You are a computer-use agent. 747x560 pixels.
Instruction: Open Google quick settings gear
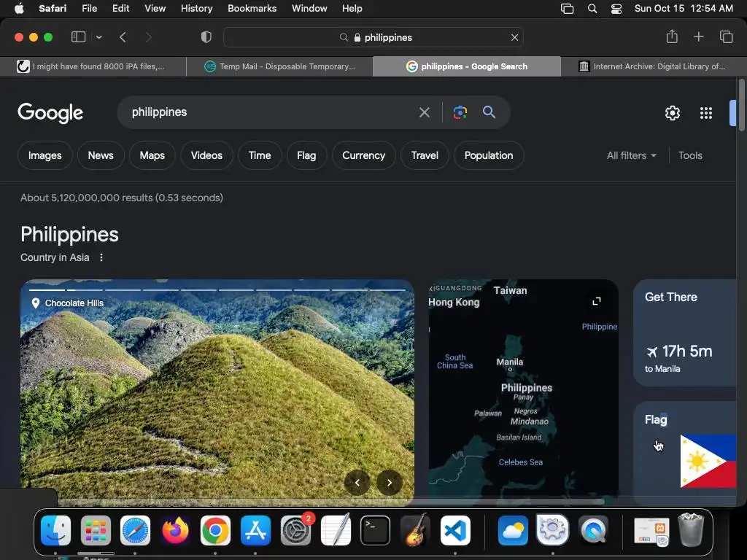tap(672, 113)
